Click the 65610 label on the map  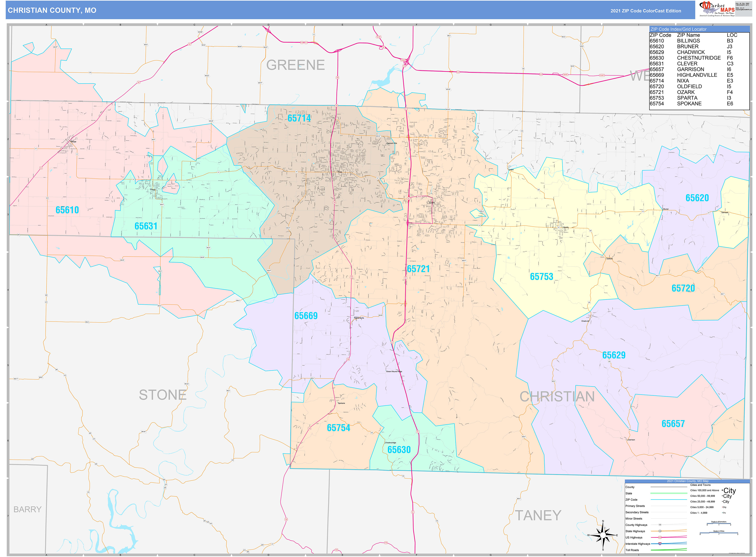[x=67, y=210]
